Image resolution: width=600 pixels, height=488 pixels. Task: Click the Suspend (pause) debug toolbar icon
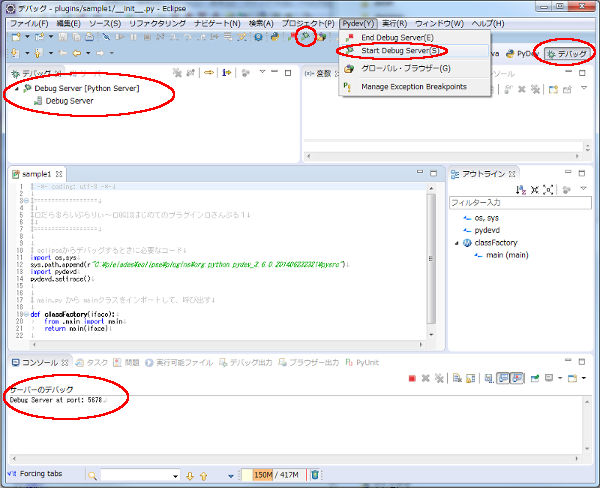[134, 37]
